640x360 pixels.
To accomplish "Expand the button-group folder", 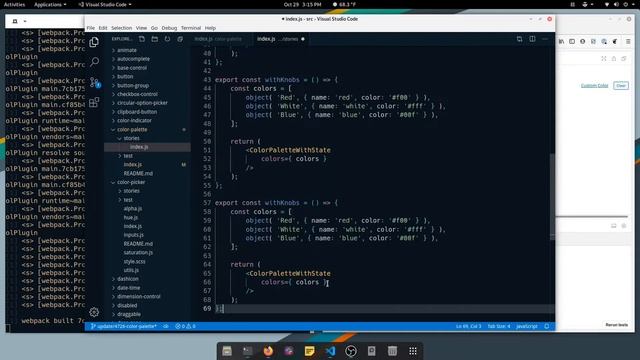I will click(133, 86).
